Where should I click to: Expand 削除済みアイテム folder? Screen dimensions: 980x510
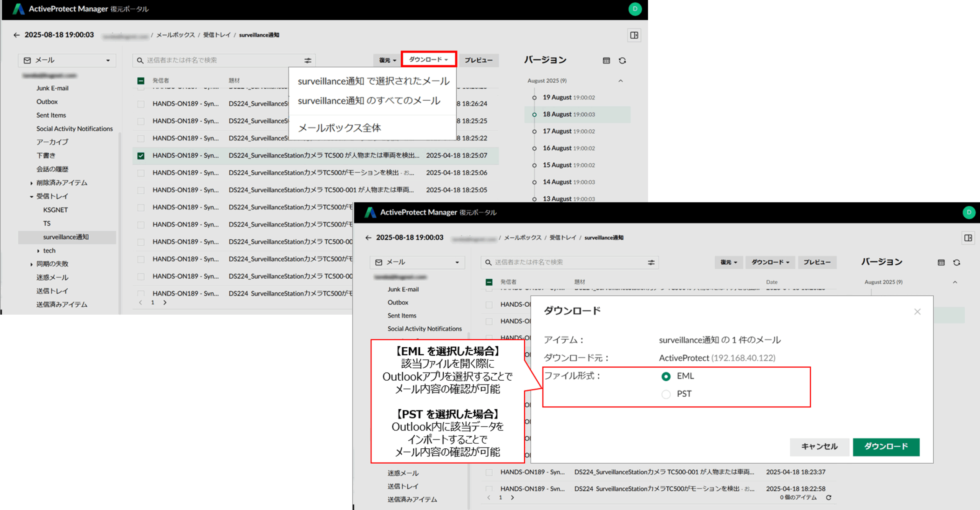click(x=31, y=183)
